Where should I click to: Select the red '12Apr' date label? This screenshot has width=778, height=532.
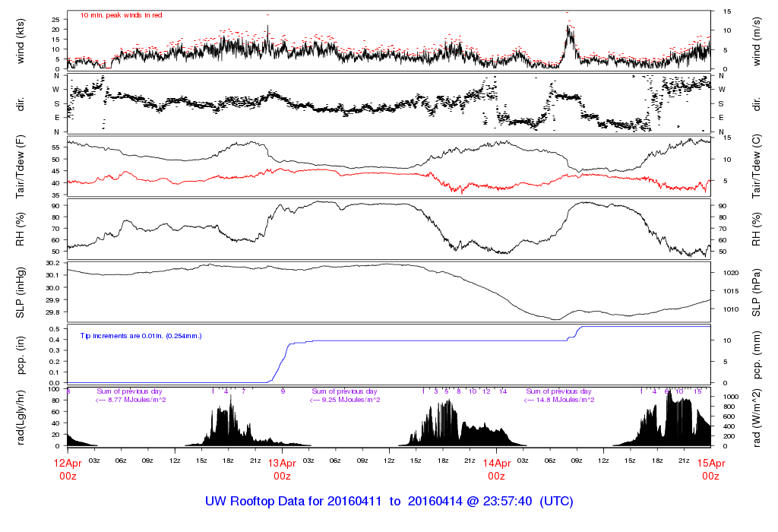point(68,463)
